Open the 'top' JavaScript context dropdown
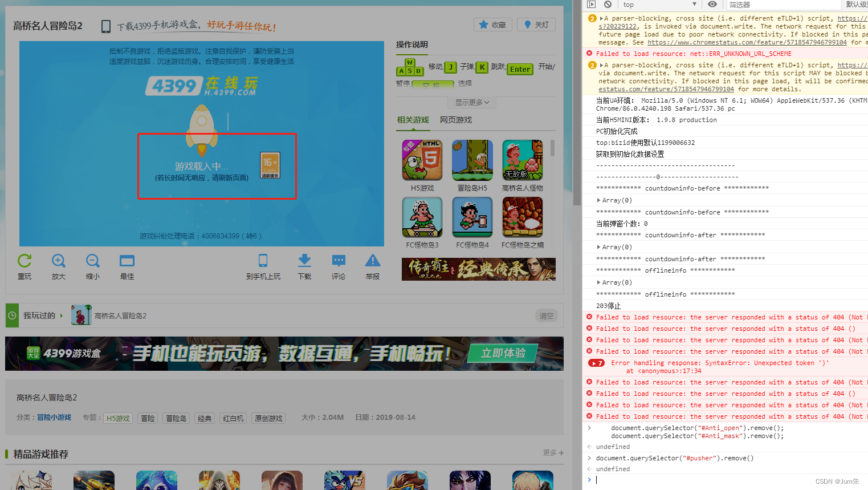Image resolution: width=868 pixels, height=490 pixels. (x=659, y=5)
